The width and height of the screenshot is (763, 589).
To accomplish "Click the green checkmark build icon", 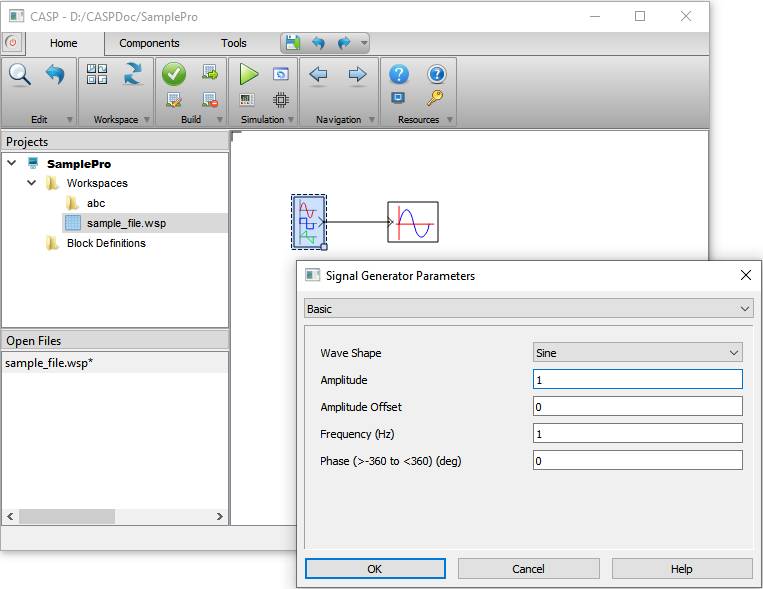I will tap(174, 74).
